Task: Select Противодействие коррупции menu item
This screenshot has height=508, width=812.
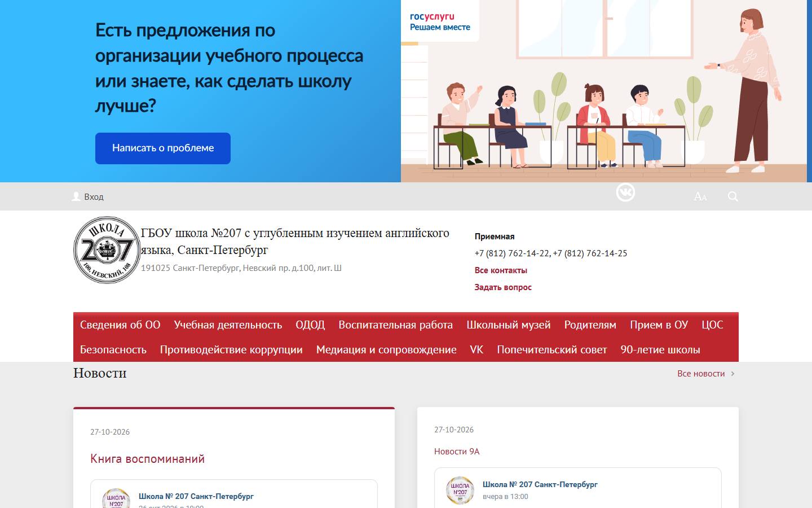Action: tap(231, 349)
